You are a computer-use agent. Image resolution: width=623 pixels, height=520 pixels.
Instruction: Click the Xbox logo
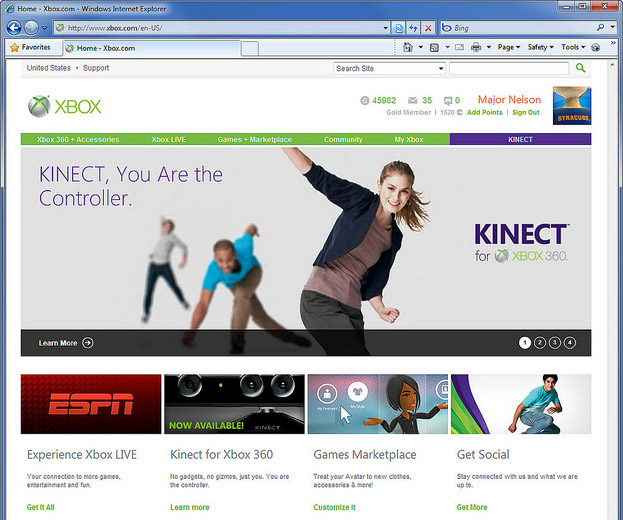pyautogui.click(x=65, y=106)
